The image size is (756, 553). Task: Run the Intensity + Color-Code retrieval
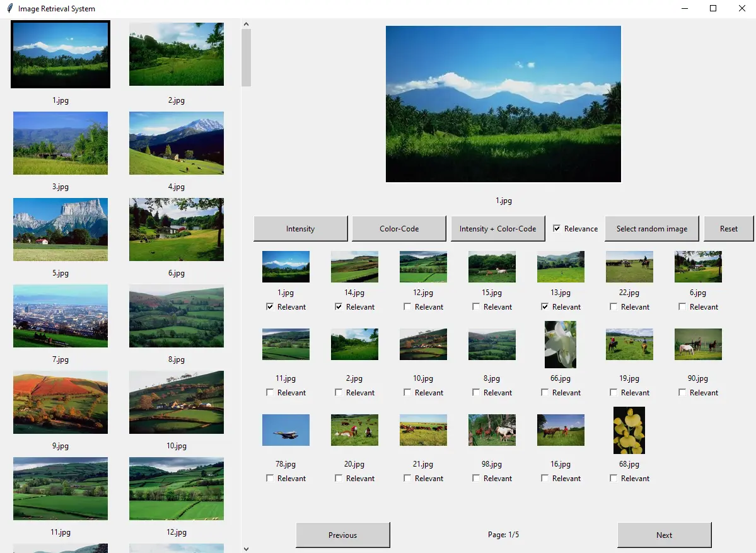497,228
